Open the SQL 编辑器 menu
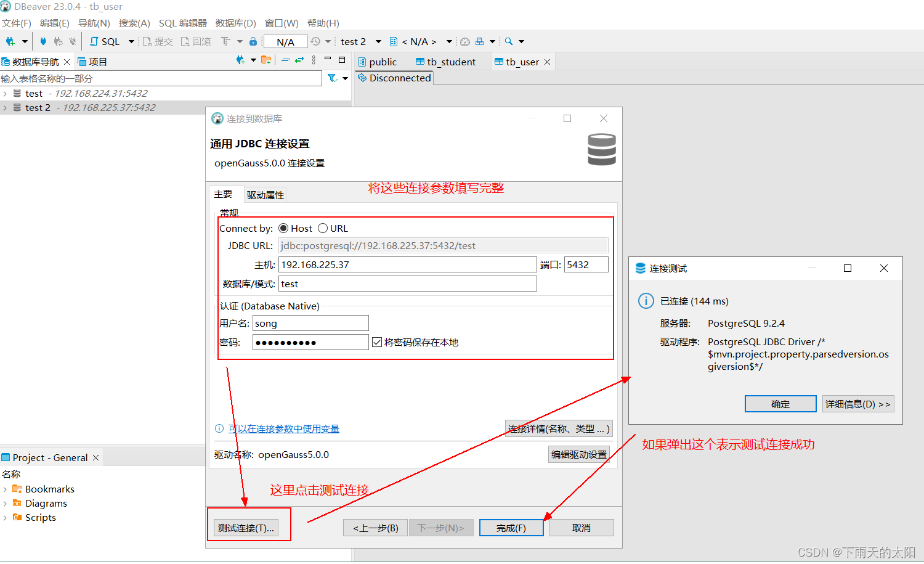This screenshot has width=924, height=564. pos(183,23)
